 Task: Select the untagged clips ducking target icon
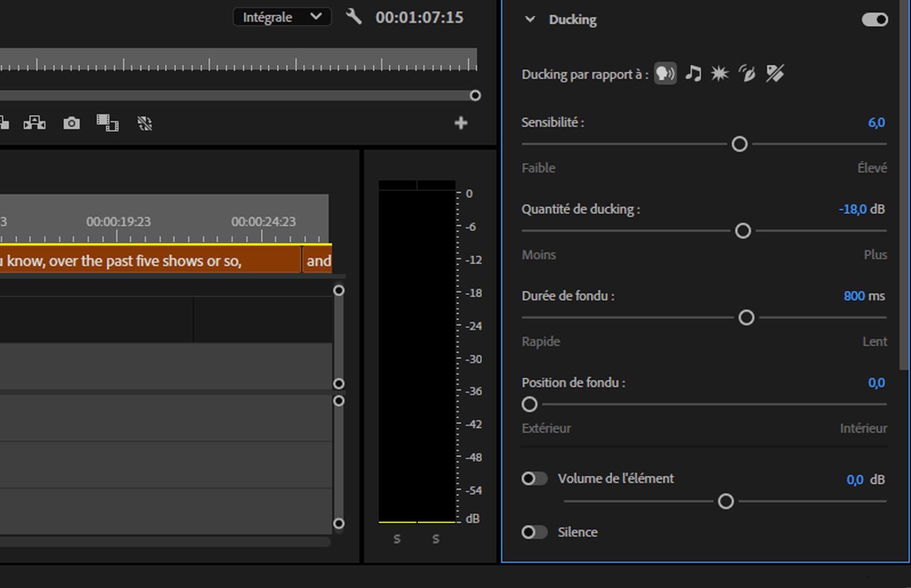pos(774,73)
